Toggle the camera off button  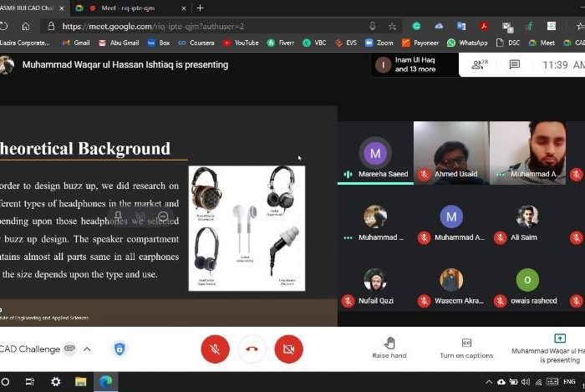point(288,349)
